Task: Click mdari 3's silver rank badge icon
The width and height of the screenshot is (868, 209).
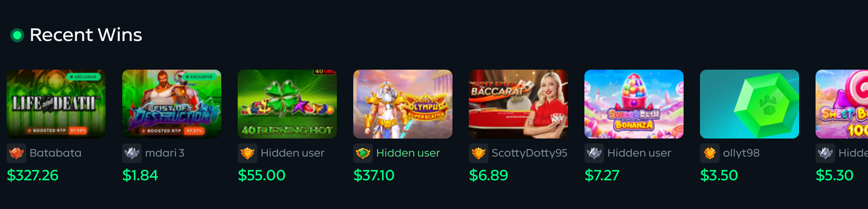Action: (x=132, y=153)
